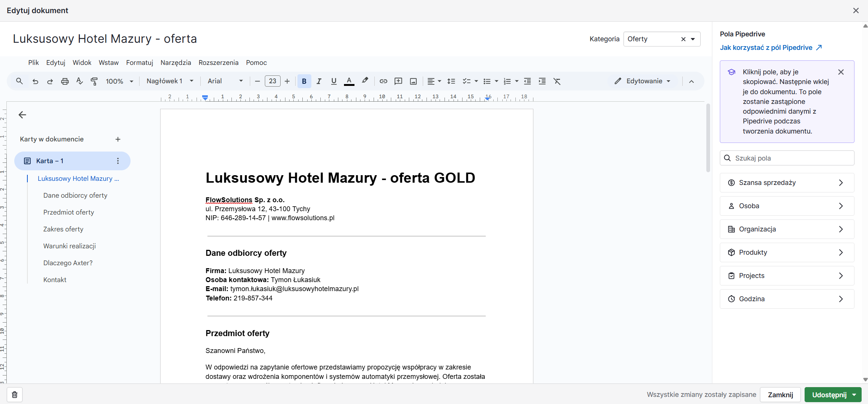Viewport: 868px width, 404px height.
Task: Insert a link using chain icon
Action: [x=383, y=81]
